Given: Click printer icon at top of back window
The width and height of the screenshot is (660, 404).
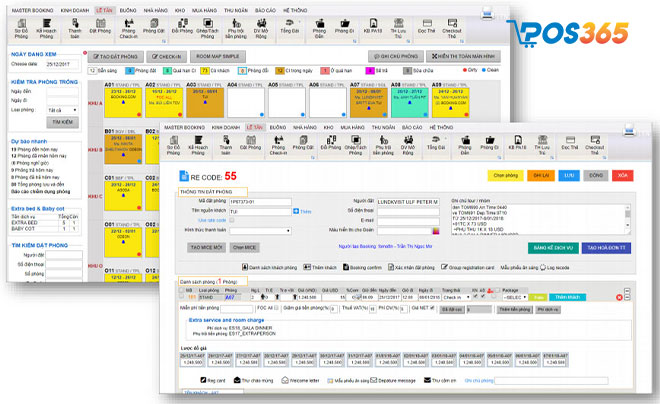Looking at the screenshot, I should pos(487,13).
